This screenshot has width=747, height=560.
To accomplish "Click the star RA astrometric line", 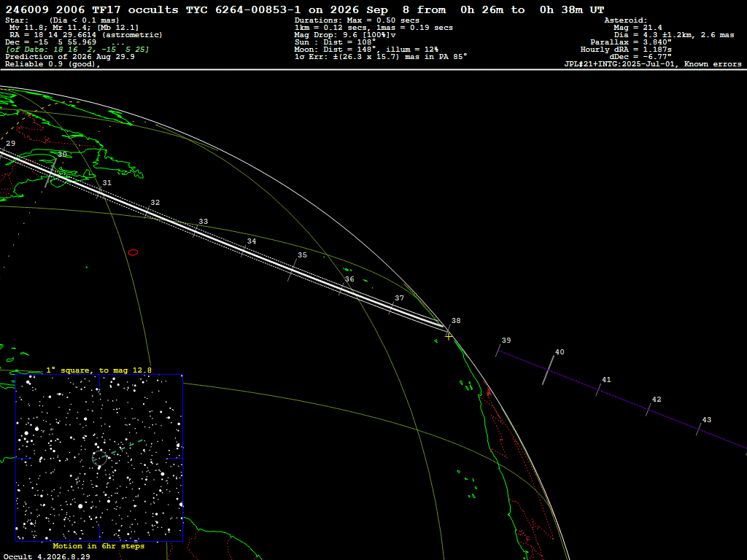I will (86, 35).
